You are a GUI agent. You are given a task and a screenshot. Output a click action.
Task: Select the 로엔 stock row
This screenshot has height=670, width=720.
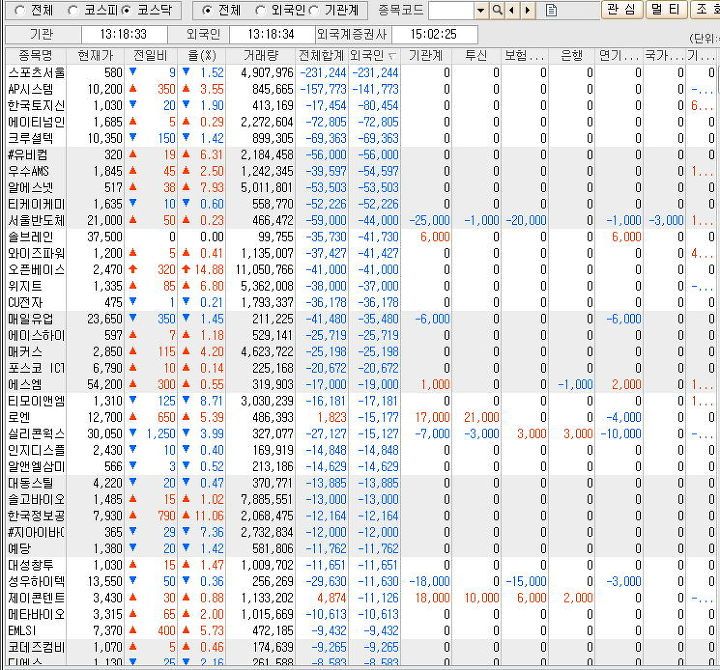point(360,417)
